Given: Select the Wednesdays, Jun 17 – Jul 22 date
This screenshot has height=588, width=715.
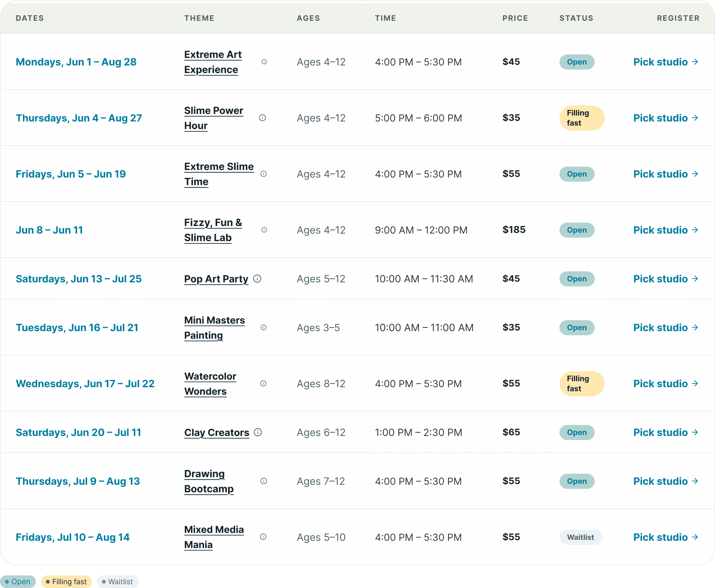Looking at the screenshot, I should tap(85, 384).
